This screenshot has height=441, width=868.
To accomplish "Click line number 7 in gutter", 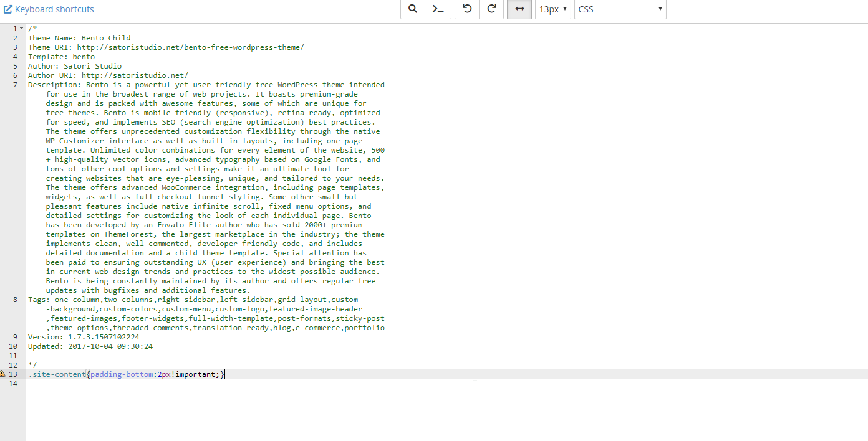I will pyautogui.click(x=15, y=85).
